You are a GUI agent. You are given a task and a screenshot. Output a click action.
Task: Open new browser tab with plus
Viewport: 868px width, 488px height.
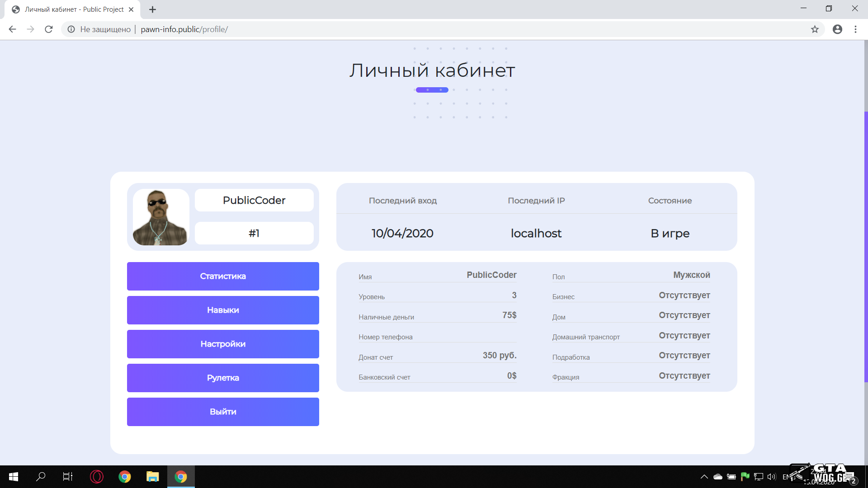click(x=152, y=9)
